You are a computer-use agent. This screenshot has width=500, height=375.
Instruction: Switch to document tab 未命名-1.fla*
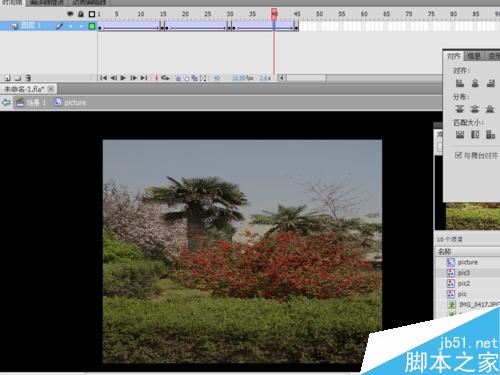[x=24, y=89]
